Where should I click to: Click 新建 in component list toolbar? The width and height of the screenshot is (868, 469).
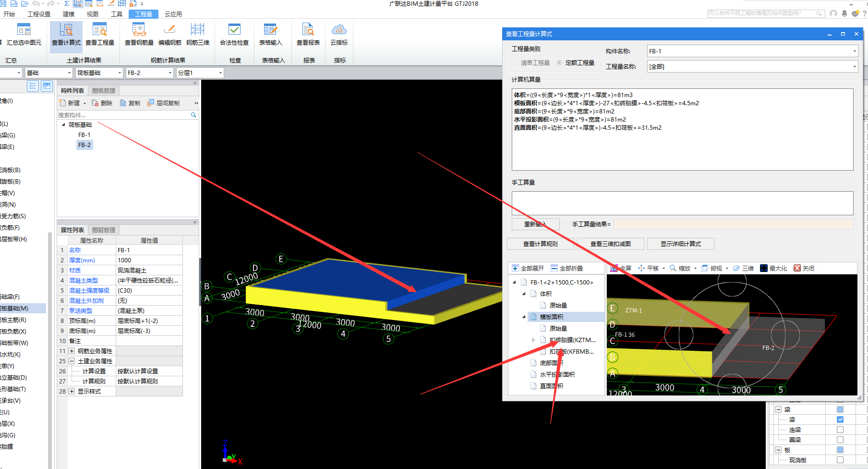(70, 103)
